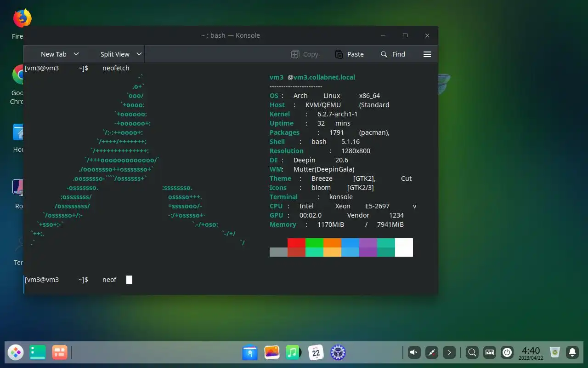Viewport: 588px width, 368px height.
Task: Open the onscreen keyboard tray icon
Action: [490, 353]
